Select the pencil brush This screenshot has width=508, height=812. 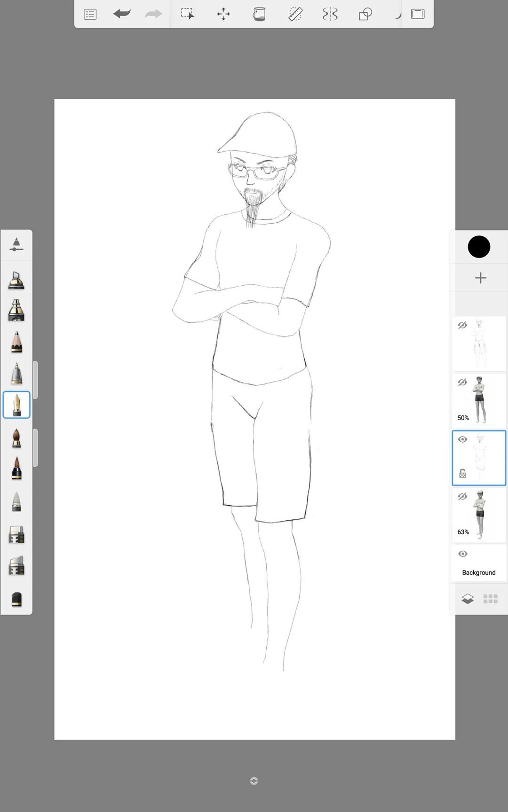pos(16,342)
